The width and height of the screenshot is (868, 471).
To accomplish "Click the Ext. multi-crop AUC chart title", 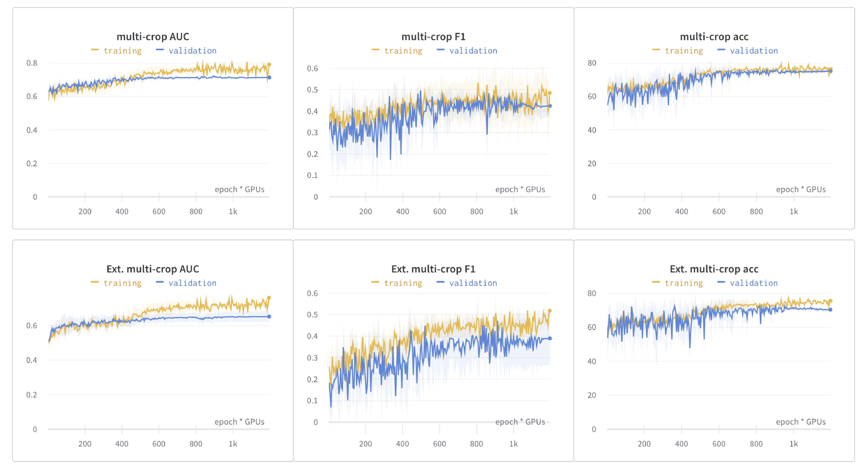I will [153, 269].
